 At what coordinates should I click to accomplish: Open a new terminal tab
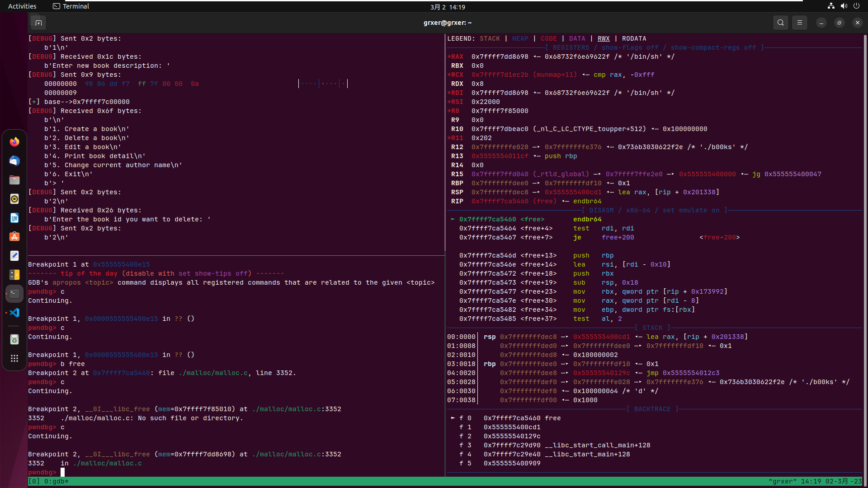pos(38,23)
